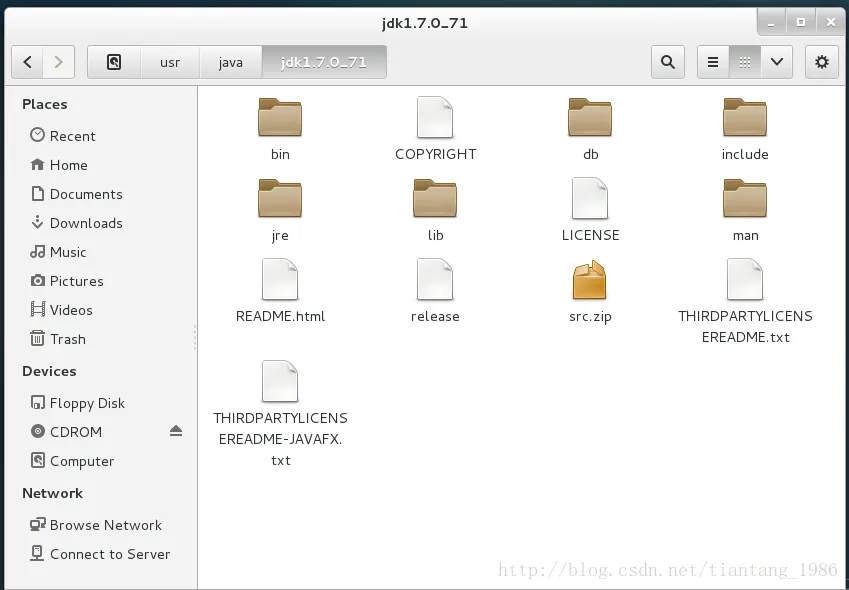The height and width of the screenshot is (590, 849).
Task: Expand the view options dropdown
Action: [x=776, y=62]
